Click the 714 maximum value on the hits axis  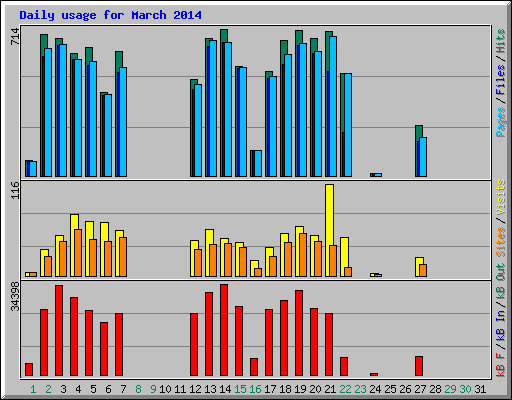point(15,36)
